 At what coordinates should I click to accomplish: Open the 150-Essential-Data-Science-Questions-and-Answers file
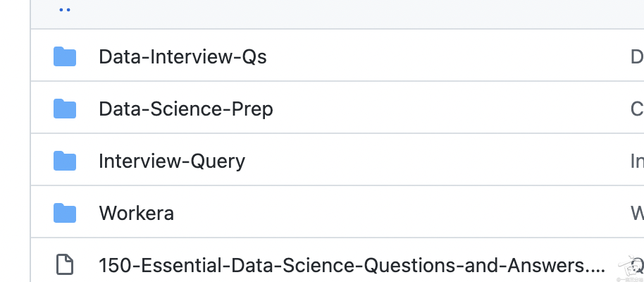352,266
